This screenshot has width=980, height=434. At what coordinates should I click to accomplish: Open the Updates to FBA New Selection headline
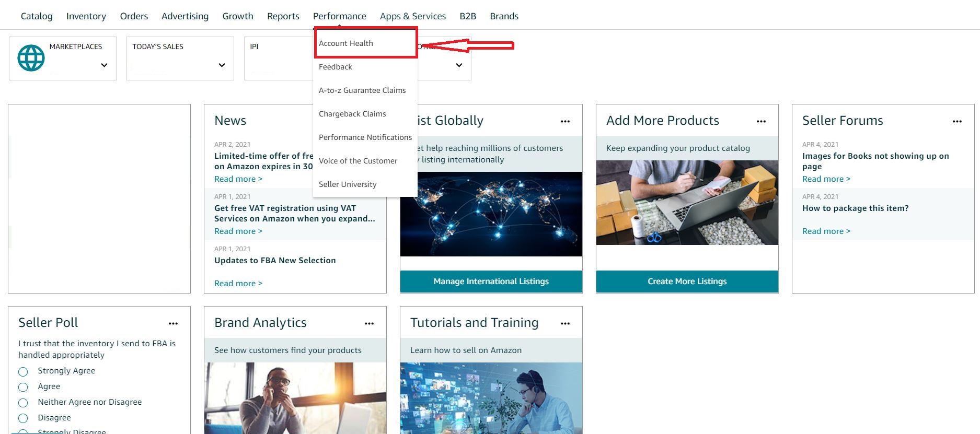275,261
